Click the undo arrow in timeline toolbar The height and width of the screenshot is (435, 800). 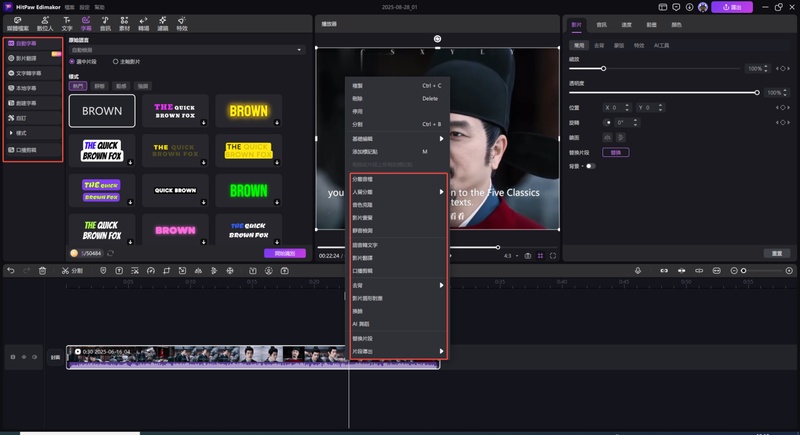11,271
